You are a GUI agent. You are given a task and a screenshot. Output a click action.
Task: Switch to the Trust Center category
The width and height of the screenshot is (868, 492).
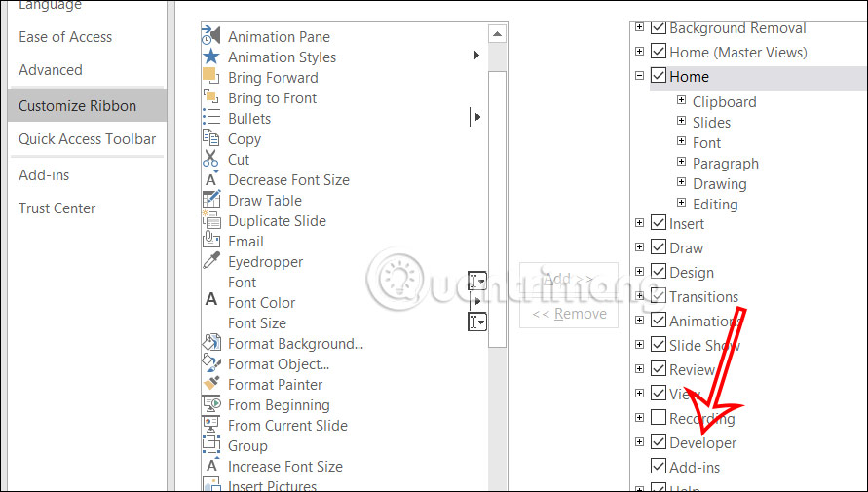[x=57, y=208]
